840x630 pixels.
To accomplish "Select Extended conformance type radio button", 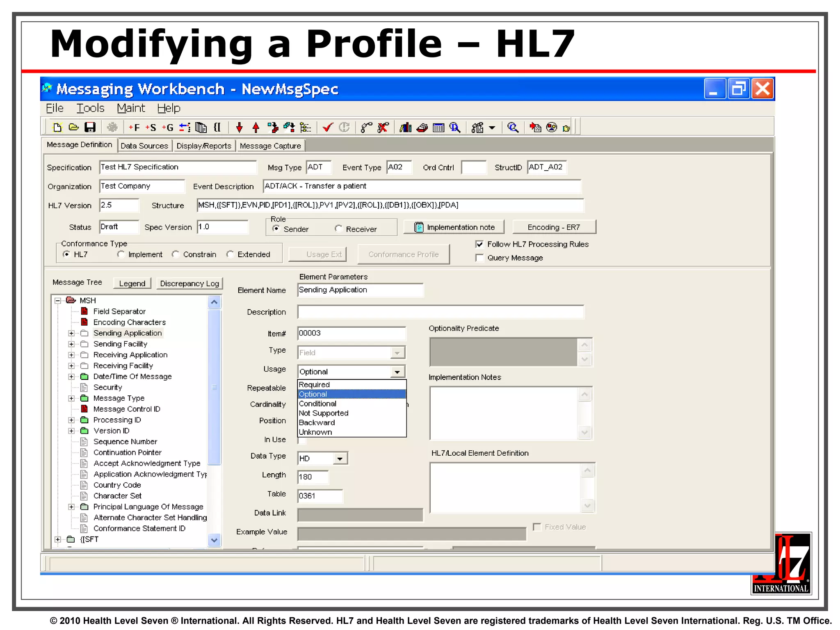I will (230, 254).
